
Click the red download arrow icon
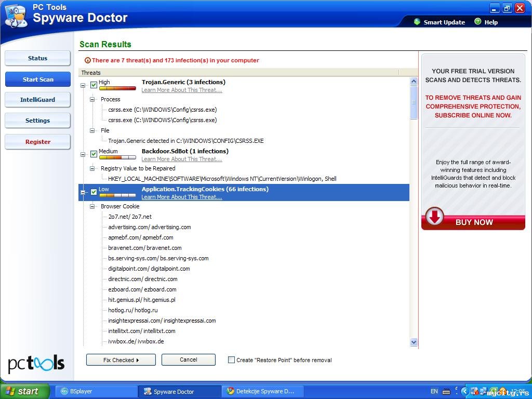pyautogui.click(x=435, y=216)
